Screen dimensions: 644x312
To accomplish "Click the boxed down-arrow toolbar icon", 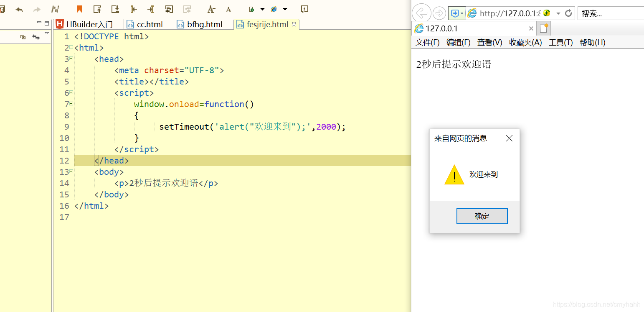I will [x=115, y=9].
